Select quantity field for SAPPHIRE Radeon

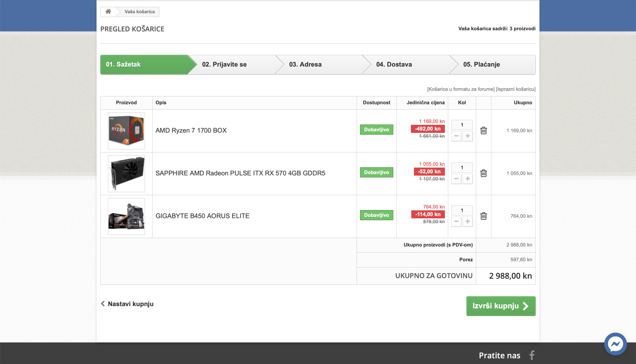[x=462, y=168]
